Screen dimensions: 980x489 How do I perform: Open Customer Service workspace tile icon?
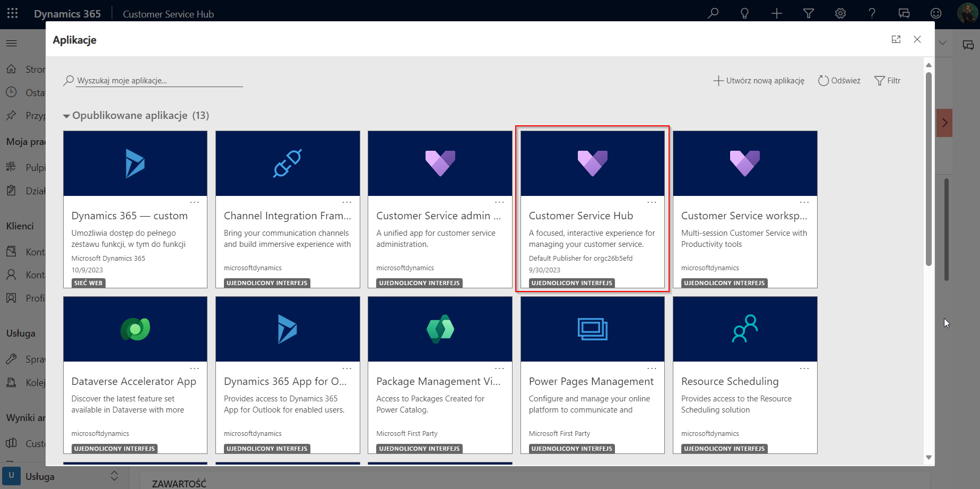745,164
